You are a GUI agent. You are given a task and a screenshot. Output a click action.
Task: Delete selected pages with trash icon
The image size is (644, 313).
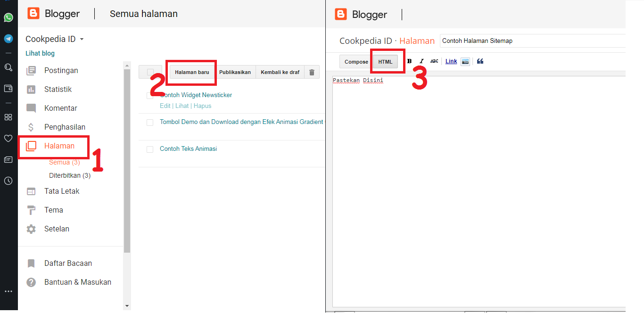pos(312,72)
